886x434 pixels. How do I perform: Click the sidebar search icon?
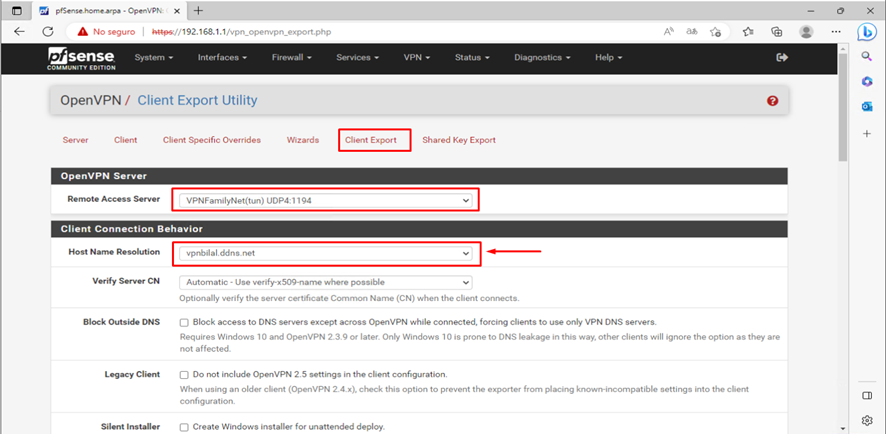click(x=867, y=56)
